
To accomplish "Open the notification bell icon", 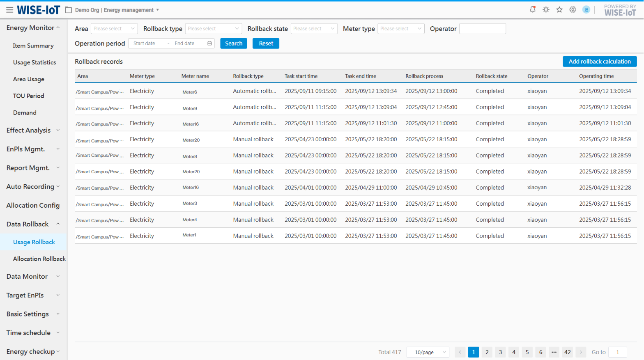I will (532, 9).
